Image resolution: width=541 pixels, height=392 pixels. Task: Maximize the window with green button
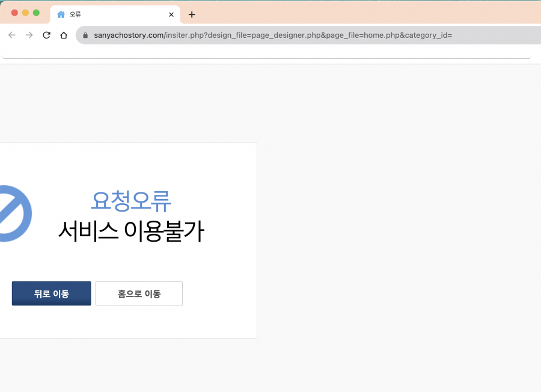point(36,13)
